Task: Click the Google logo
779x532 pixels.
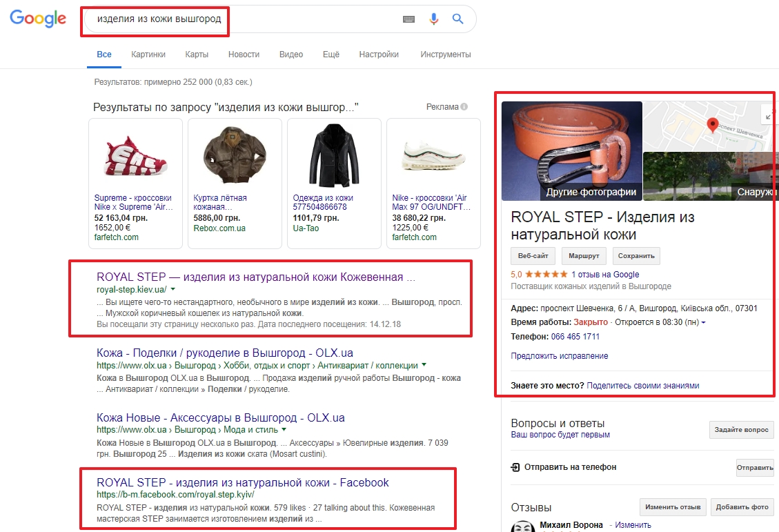Action: 38,19
